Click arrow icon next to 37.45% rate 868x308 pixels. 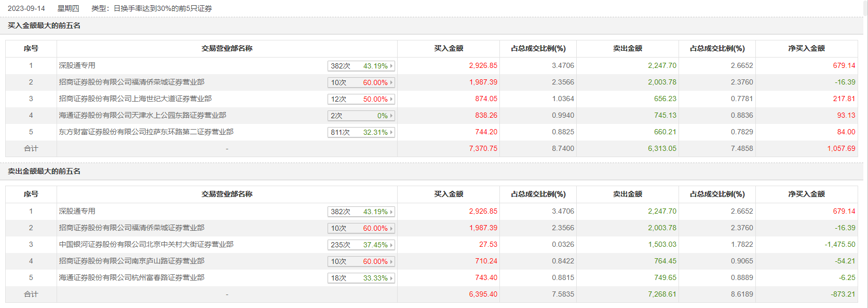pos(391,245)
